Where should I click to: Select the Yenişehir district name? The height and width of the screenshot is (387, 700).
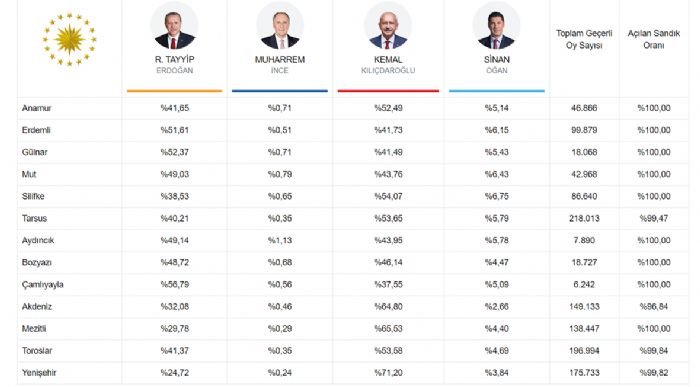point(39,373)
